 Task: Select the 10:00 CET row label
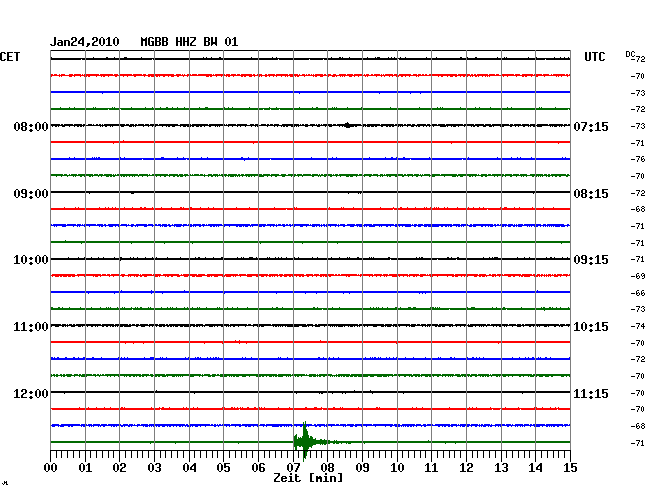pos(31,260)
